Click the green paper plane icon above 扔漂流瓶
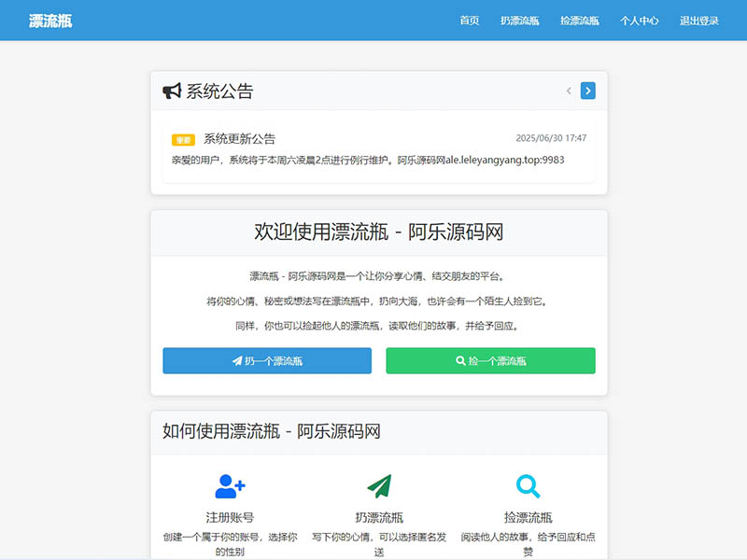 [x=379, y=486]
